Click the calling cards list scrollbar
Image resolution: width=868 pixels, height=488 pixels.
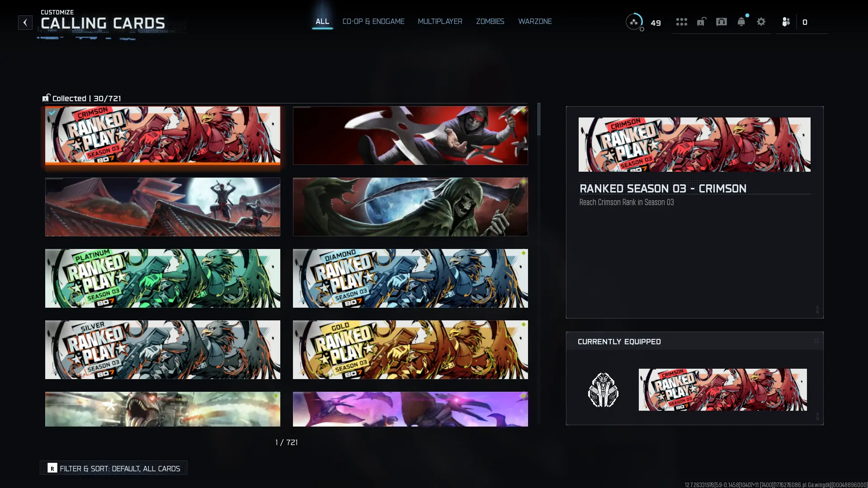(538, 119)
